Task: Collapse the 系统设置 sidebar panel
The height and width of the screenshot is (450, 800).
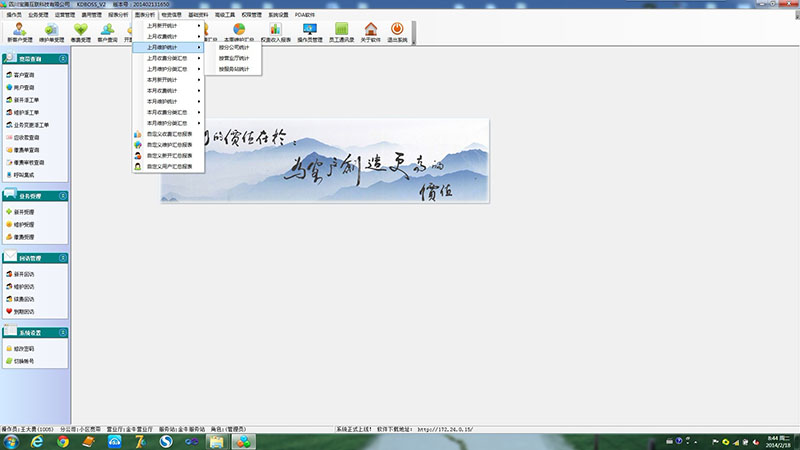Action: click(63, 333)
